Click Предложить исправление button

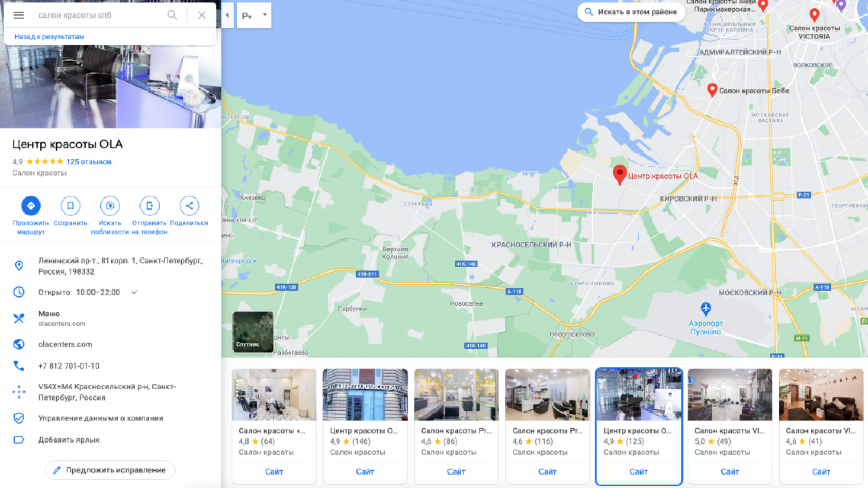[x=110, y=470]
